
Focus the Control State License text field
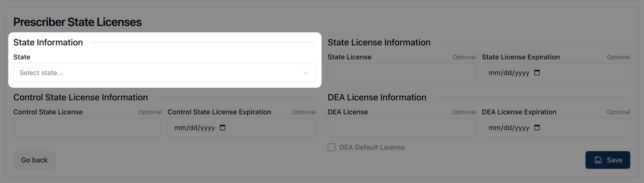coord(87,128)
